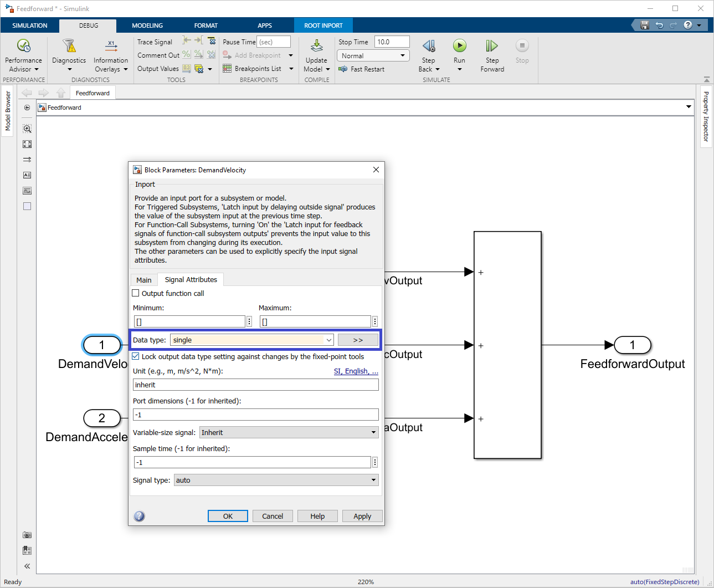Image resolution: width=714 pixels, height=588 pixels.
Task: Expand the Breakpoints List dropdown arrow
Action: point(291,69)
